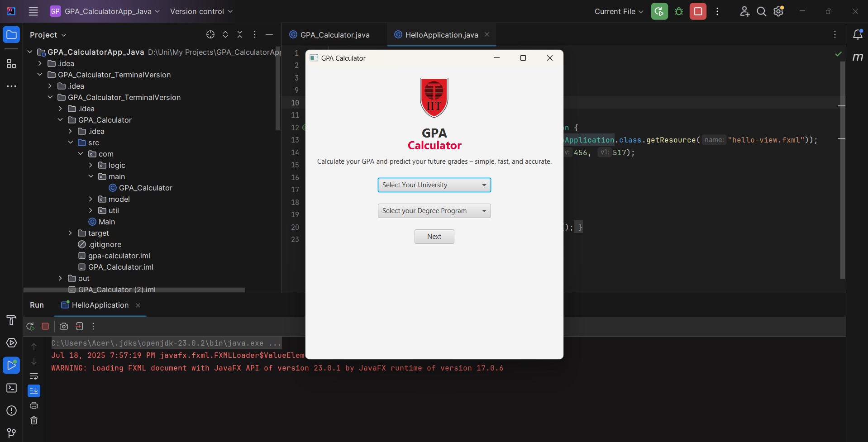Stop the running application with red square
This screenshot has height=442, width=868.
coord(698,11)
